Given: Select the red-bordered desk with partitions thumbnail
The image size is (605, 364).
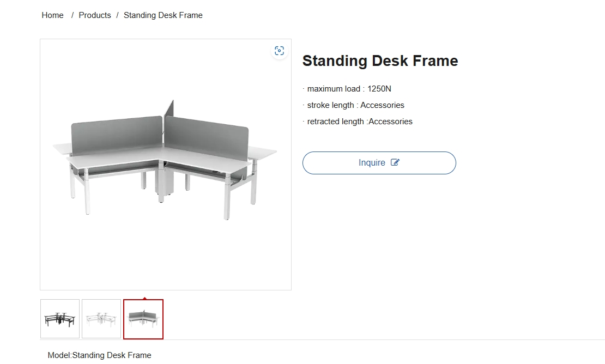Looking at the screenshot, I should 143,319.
